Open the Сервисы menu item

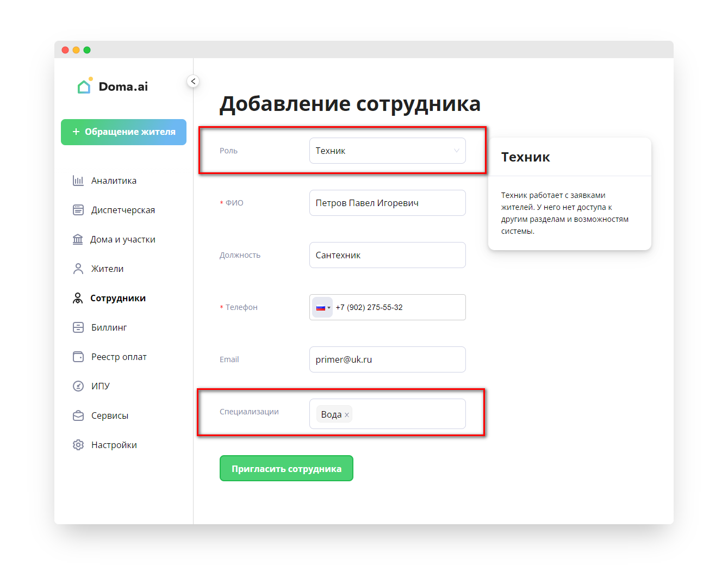pos(110,415)
